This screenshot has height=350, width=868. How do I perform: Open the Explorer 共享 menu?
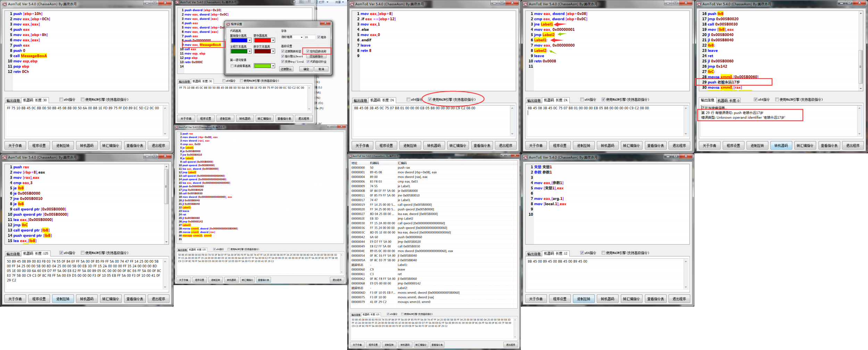click(339, 2)
